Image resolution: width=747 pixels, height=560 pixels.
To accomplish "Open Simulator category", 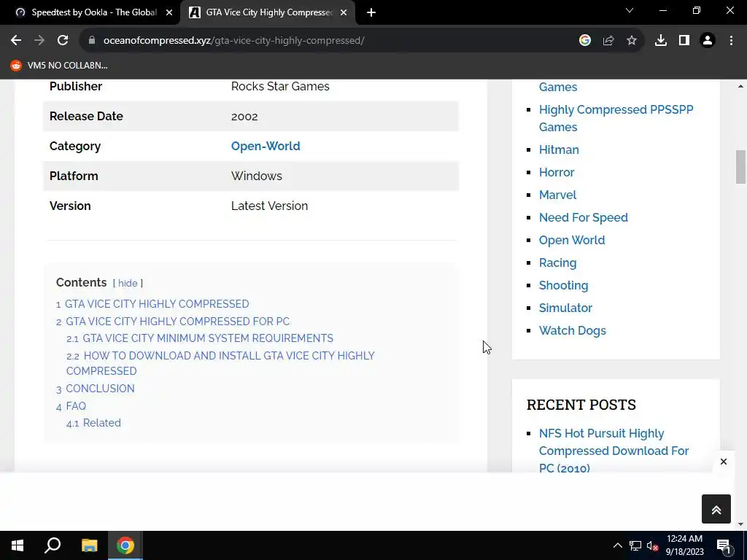I will pos(565,308).
